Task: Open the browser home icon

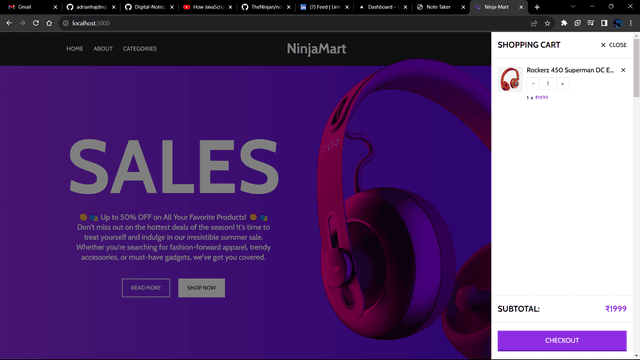Action: click(x=49, y=23)
